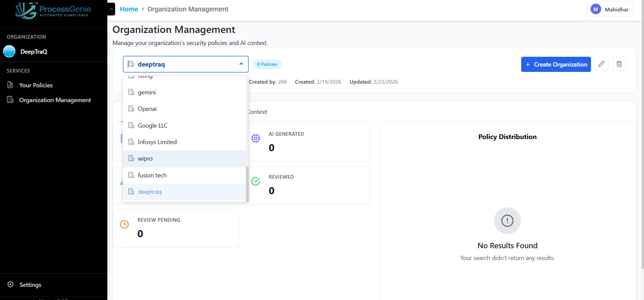Click the Organization Management building icon in sidebar
The image size is (644, 300).
click(10, 100)
